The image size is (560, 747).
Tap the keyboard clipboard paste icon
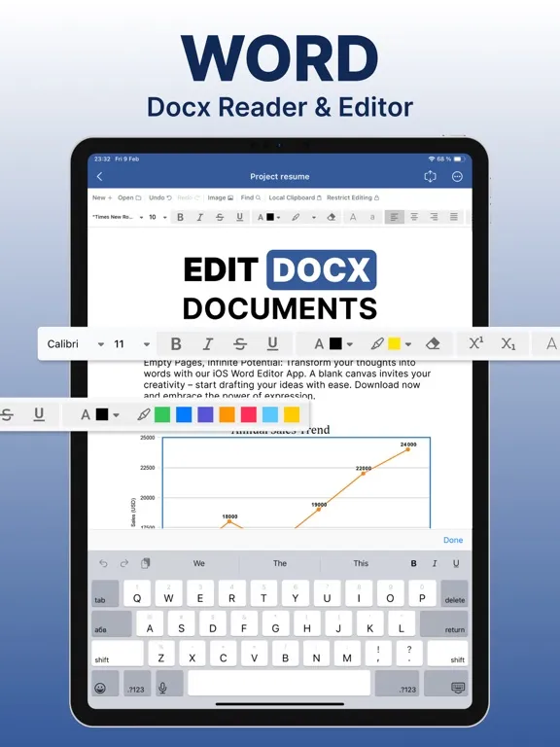146,563
